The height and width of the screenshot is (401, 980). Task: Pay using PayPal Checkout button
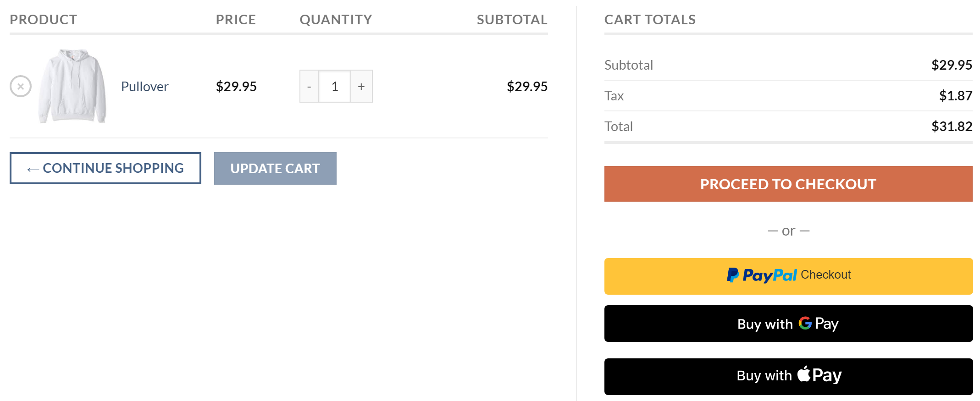[x=788, y=276]
